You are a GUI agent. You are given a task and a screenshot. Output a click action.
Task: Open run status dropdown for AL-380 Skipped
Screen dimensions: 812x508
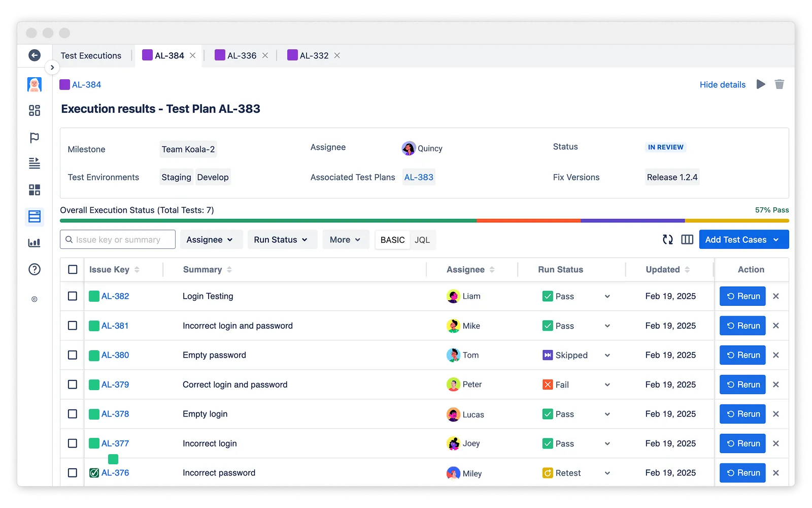(x=607, y=356)
